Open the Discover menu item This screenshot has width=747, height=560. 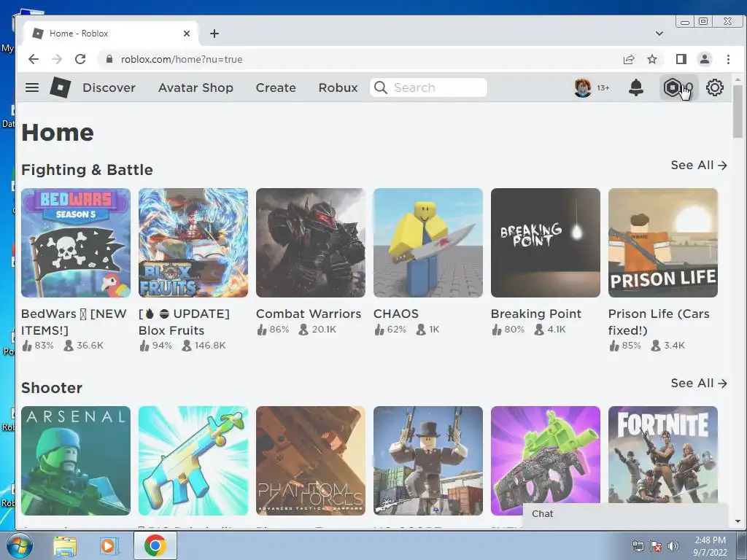click(109, 87)
